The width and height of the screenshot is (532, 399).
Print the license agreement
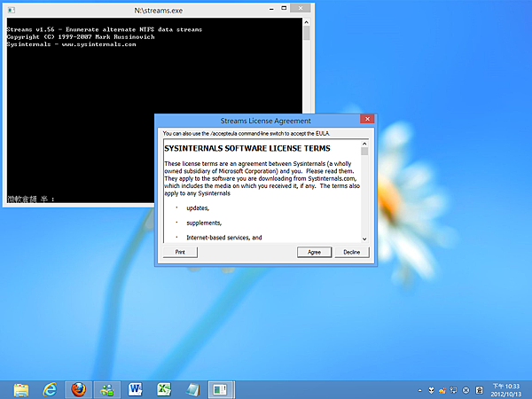click(x=180, y=252)
